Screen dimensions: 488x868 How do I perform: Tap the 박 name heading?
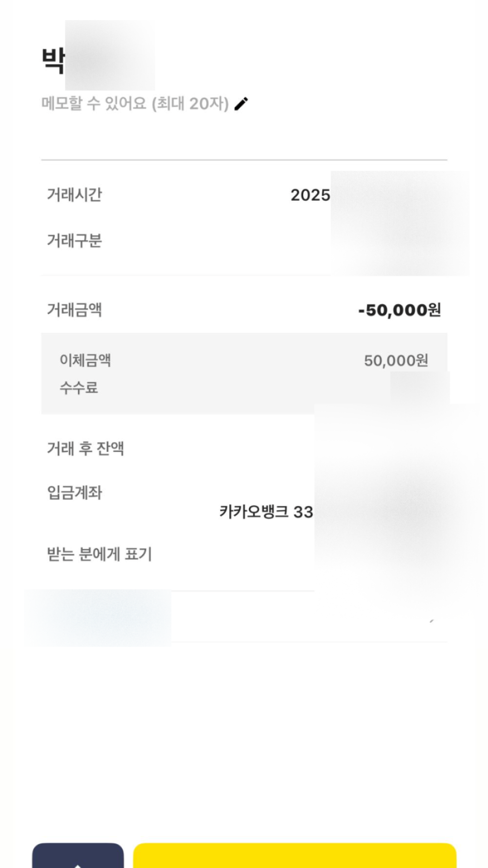(53, 61)
